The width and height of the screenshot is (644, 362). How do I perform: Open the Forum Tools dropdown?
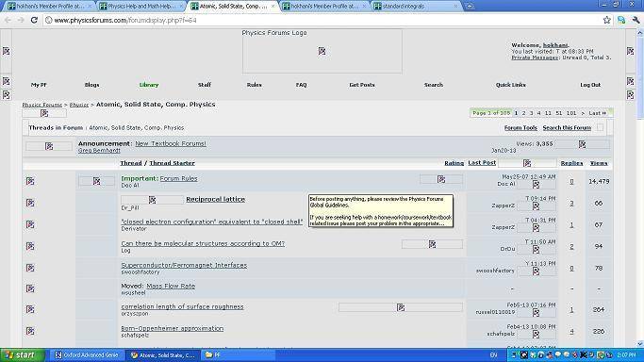520,128
